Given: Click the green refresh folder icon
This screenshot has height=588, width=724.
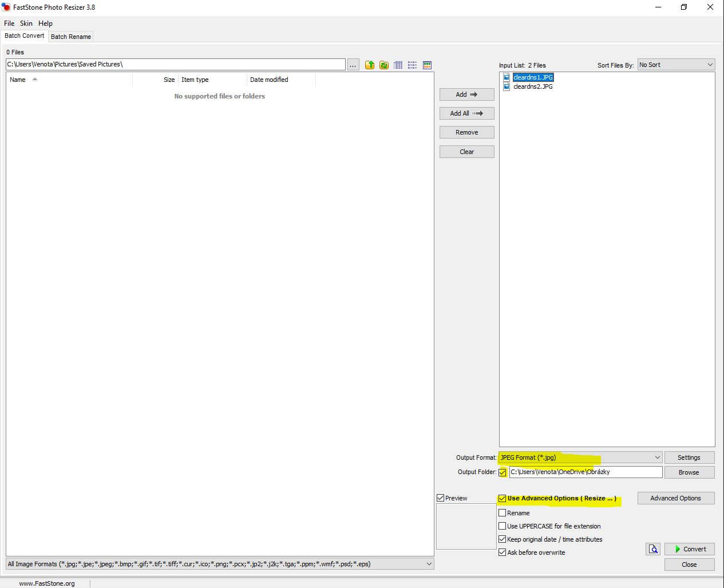Looking at the screenshot, I should [x=384, y=65].
